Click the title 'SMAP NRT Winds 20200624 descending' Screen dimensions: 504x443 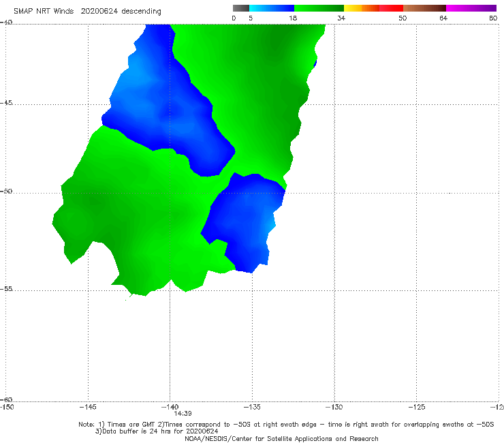click(87, 12)
